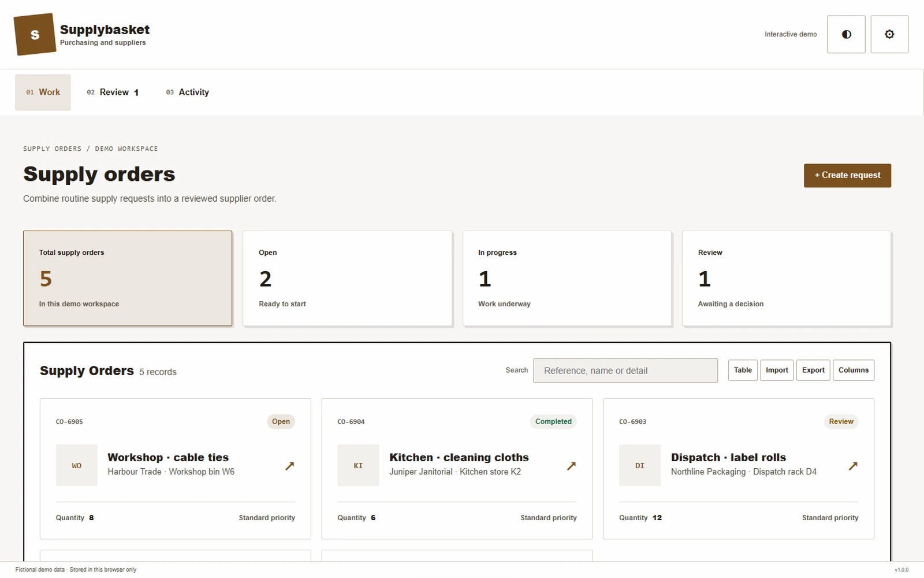Filter by the Review stat card
The image size is (924, 578).
pos(787,279)
